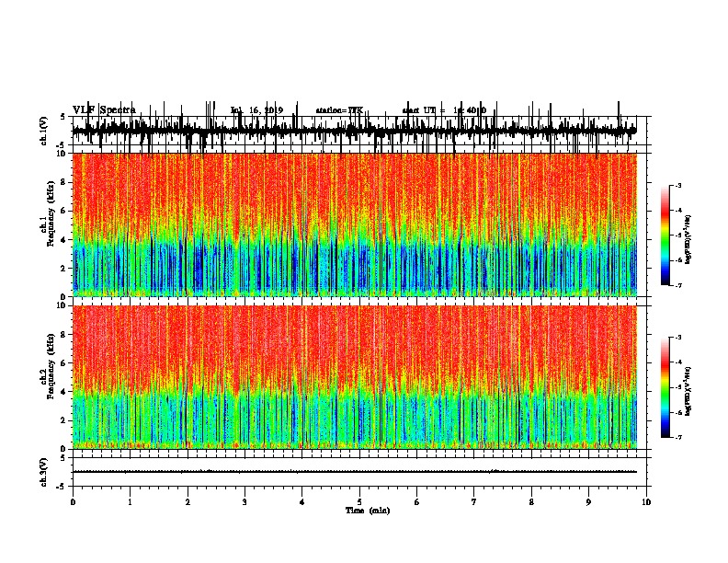Click inside the ch.2 spectrogram panel
Viewport: 728px width, 563px height.
coord(355,377)
